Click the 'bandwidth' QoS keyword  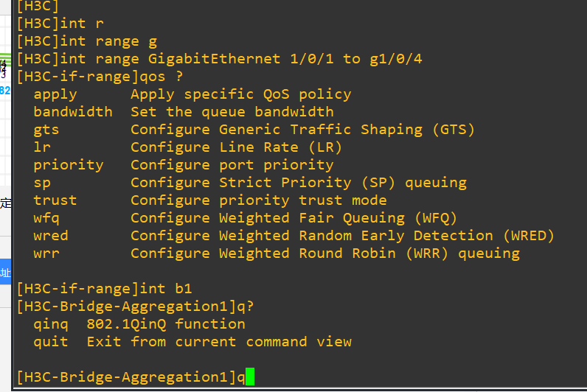(x=72, y=112)
